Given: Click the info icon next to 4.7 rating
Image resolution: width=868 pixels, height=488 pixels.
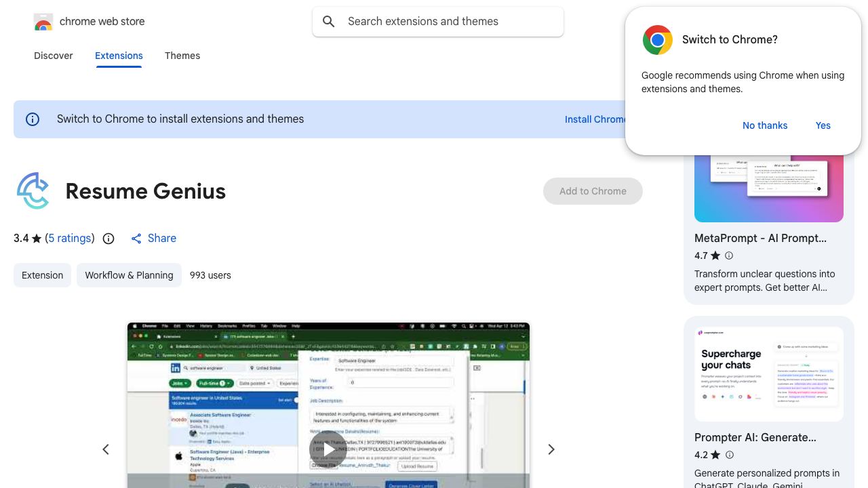Looking at the screenshot, I should coord(729,256).
